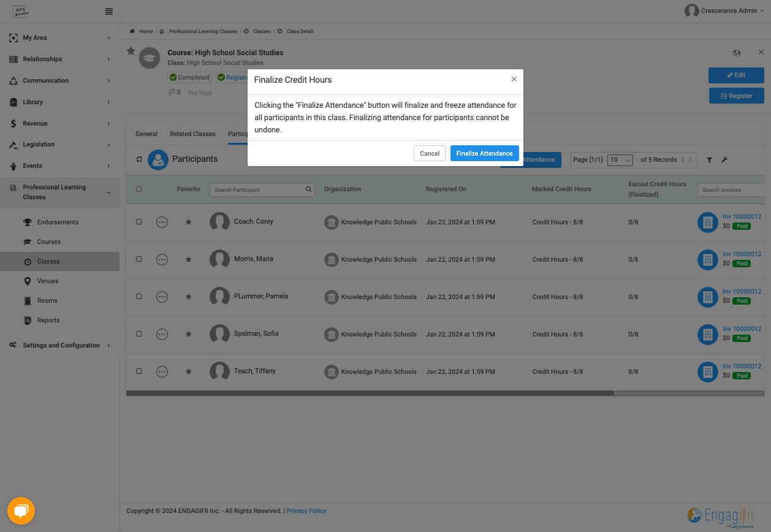Check the box for Morris, Maria
This screenshot has width=771, height=532.
[x=139, y=259]
